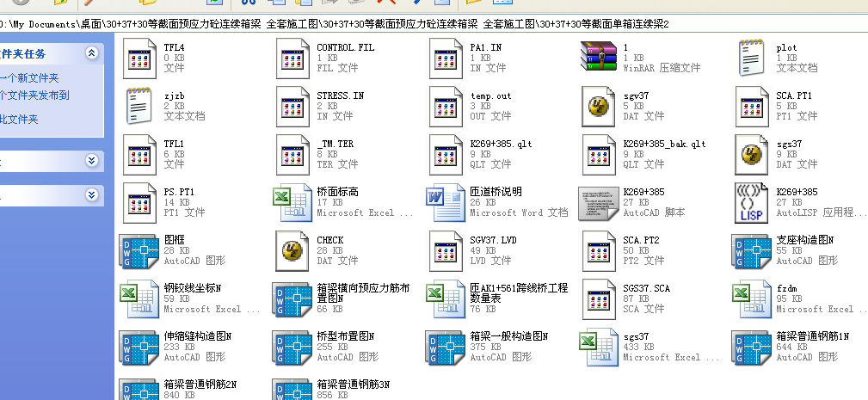Select the 伸缩缝构造图N drawing icon

(139, 348)
